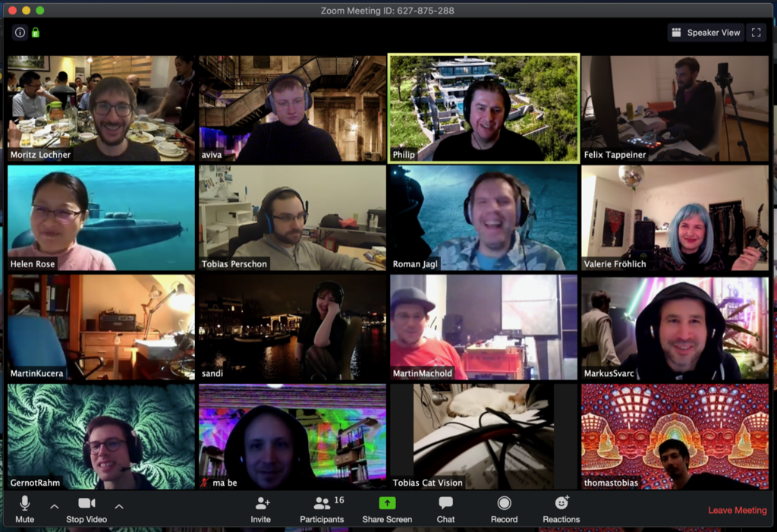Enter full screen mode
Viewport: 777px width, 532px height.
pos(756,33)
